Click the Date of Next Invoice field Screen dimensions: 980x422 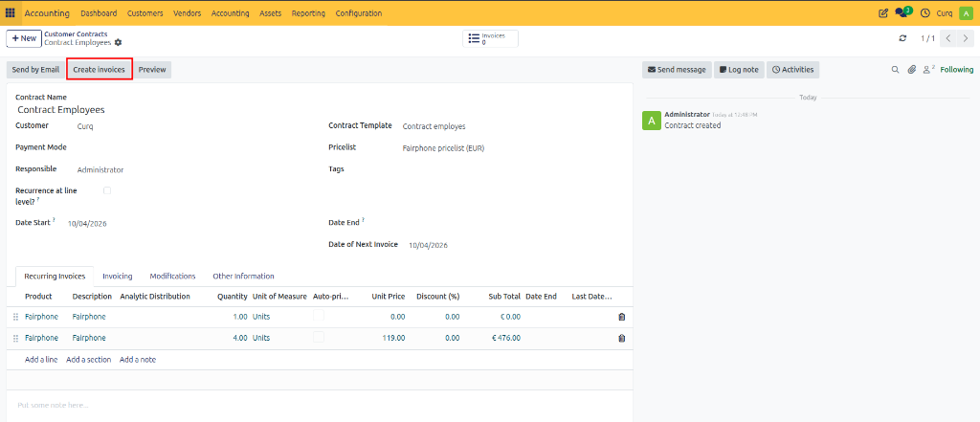click(428, 245)
